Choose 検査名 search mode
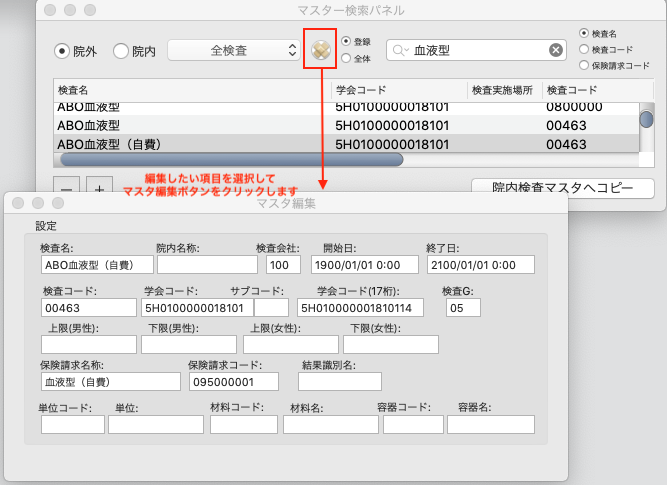The height and width of the screenshot is (485, 667). click(584, 33)
